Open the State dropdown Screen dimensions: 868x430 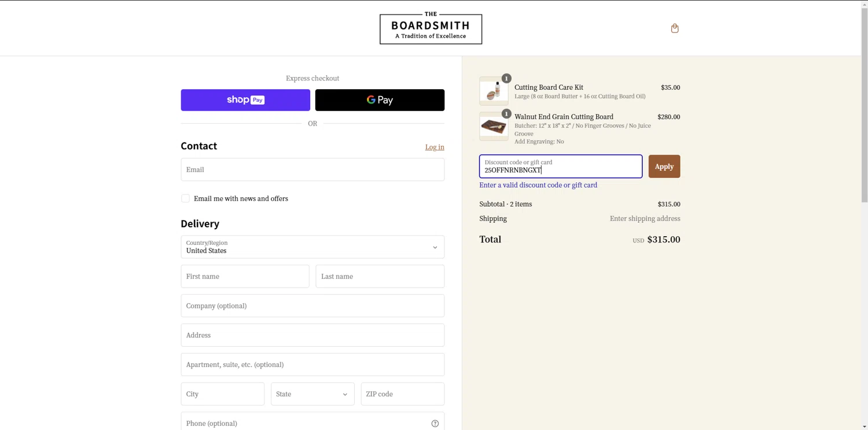coord(312,394)
